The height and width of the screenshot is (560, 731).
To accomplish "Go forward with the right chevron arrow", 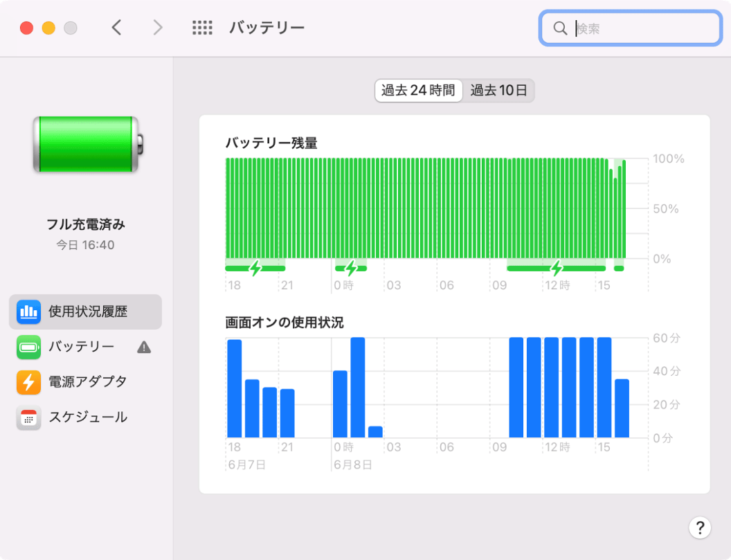I will tap(158, 28).
